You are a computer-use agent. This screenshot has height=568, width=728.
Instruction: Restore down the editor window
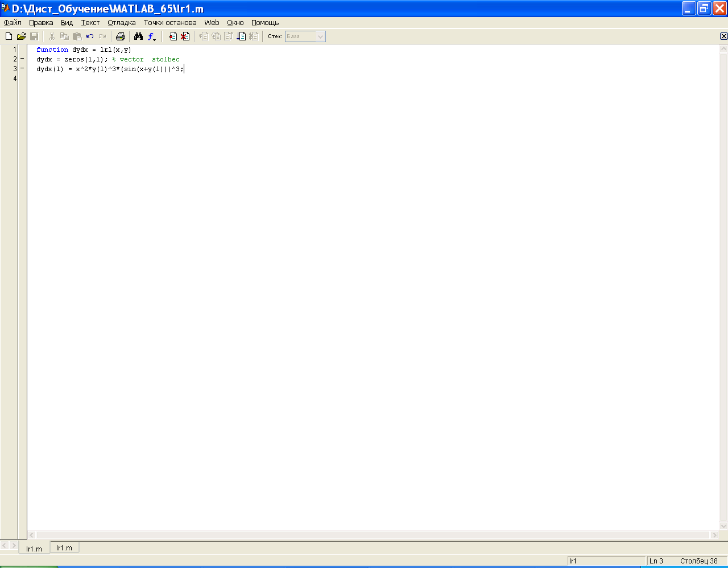pyautogui.click(x=704, y=8)
